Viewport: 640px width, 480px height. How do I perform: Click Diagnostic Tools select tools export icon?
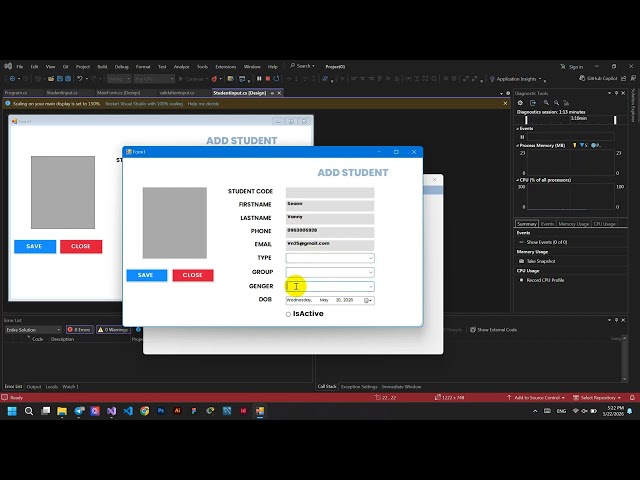pos(533,103)
